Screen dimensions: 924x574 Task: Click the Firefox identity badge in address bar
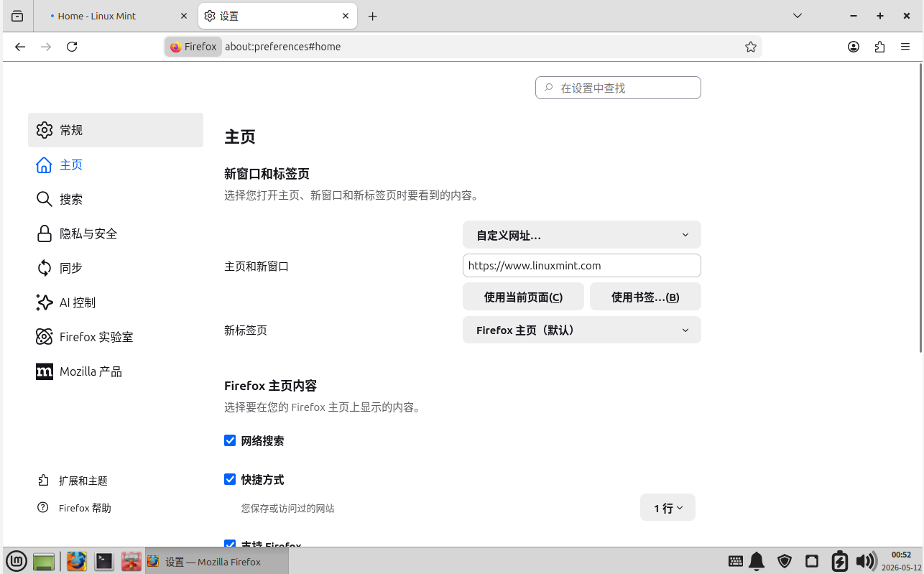193,47
